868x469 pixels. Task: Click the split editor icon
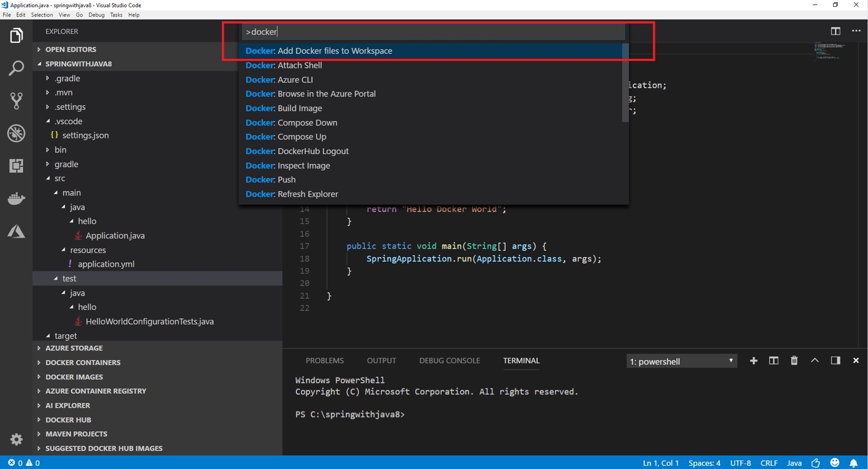coord(835,31)
